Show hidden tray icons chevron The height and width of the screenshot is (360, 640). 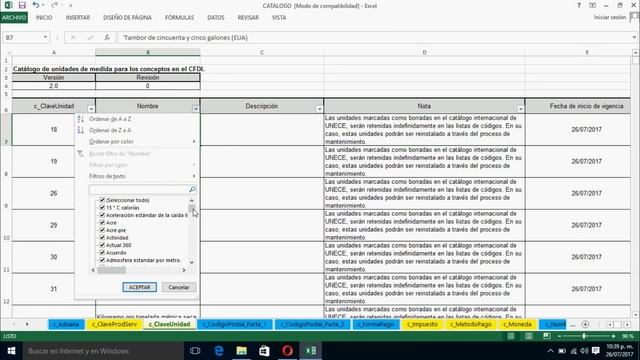pos(550,351)
